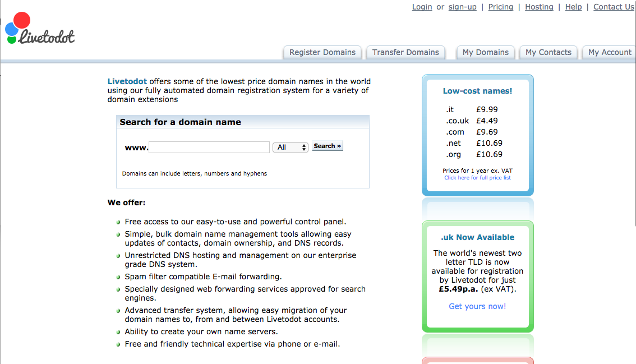Click the Spam filter compatible E-mail forwarding text
Screen dimensions: 636x364
(203, 277)
